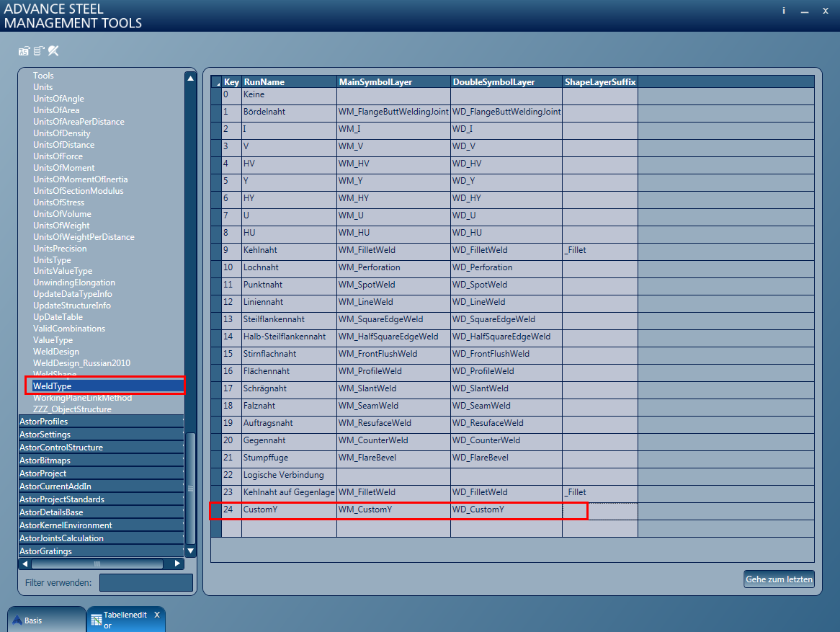Screen dimensions: 840x632
Task: Close the Tabelleneditor tab with X
Action: click(157, 615)
